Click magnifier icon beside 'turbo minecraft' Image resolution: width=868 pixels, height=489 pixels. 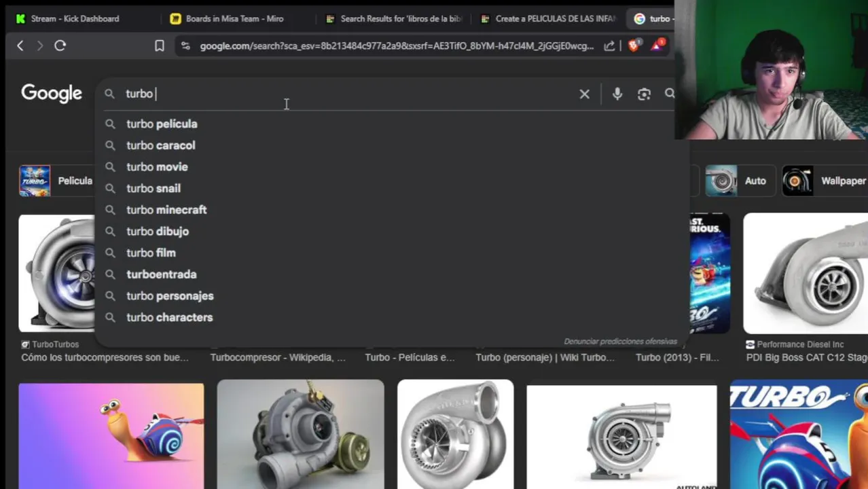110,210
